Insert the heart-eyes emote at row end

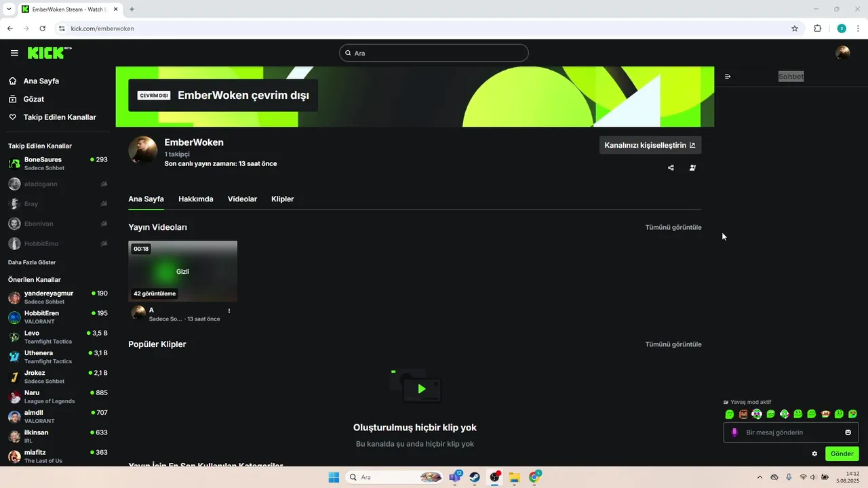coord(852,414)
